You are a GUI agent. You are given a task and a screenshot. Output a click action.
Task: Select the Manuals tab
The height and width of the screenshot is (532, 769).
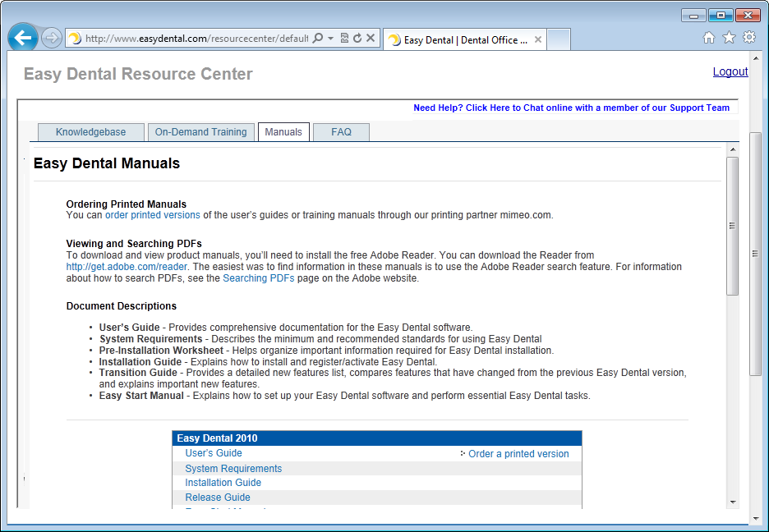(283, 132)
